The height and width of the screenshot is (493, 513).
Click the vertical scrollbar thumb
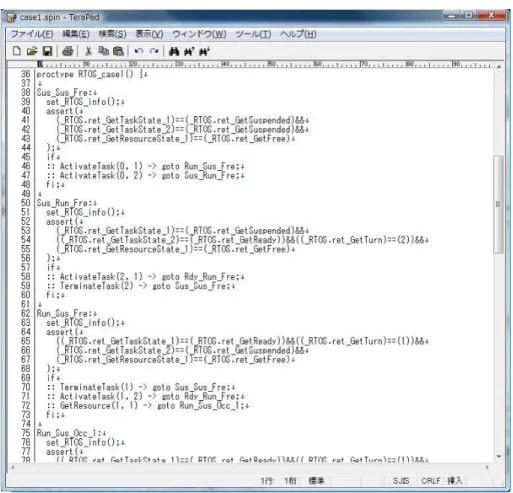tap(499, 204)
